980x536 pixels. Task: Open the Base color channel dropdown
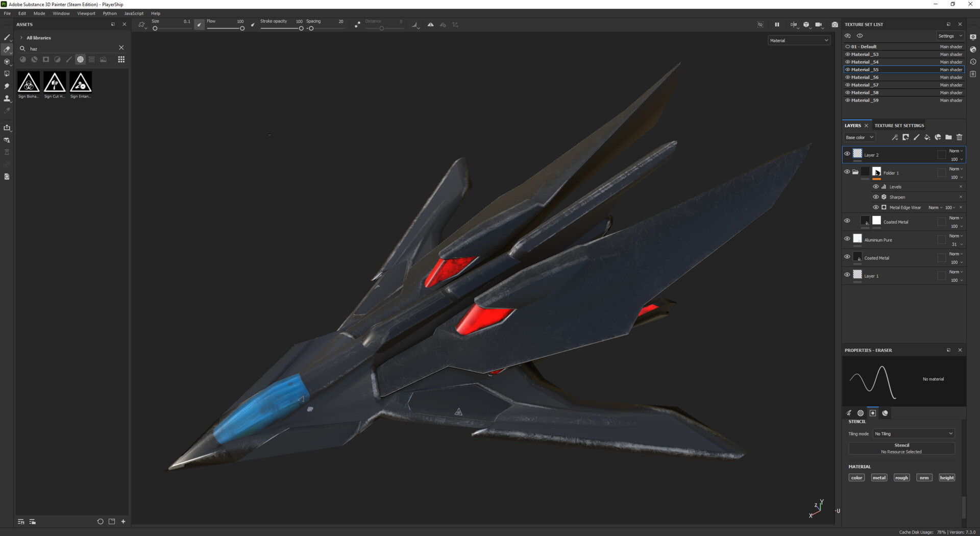click(859, 137)
